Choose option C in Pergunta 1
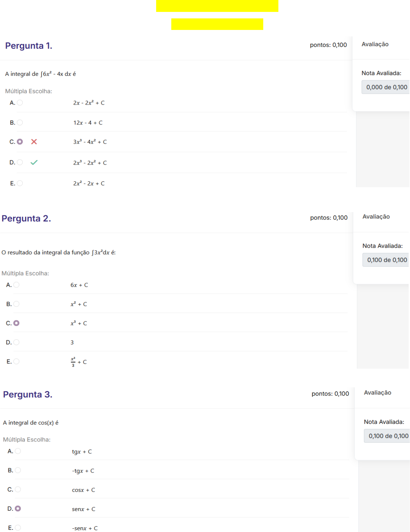 20,142
